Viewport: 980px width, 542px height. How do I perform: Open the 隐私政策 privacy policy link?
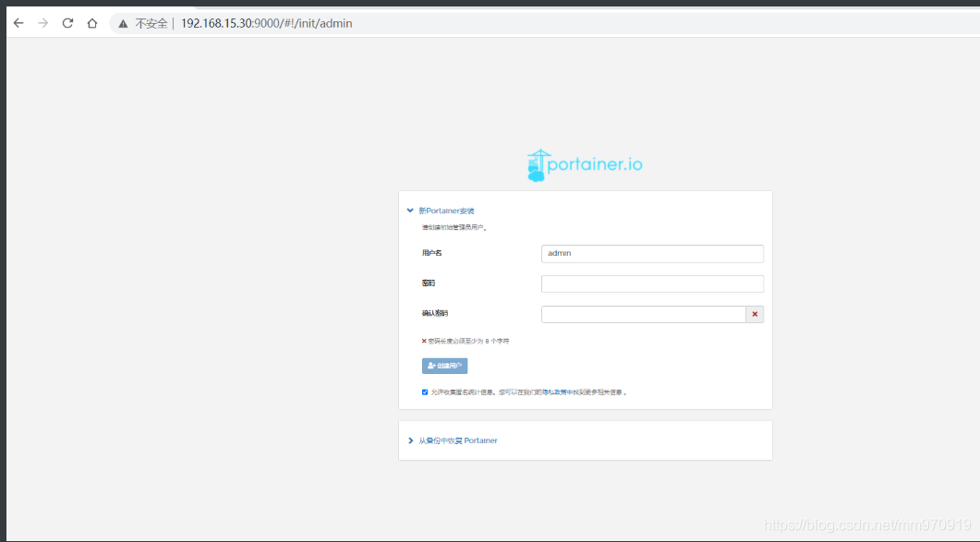coord(554,392)
